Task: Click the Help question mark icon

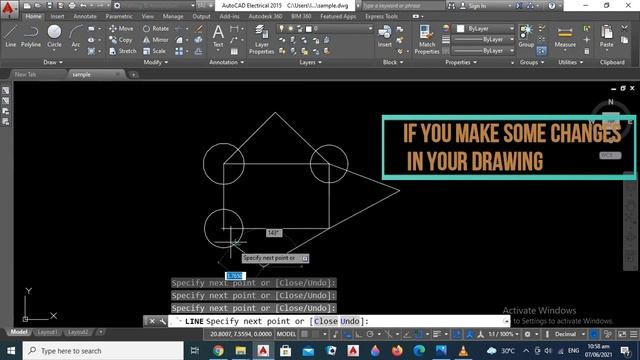Action: [x=552, y=6]
